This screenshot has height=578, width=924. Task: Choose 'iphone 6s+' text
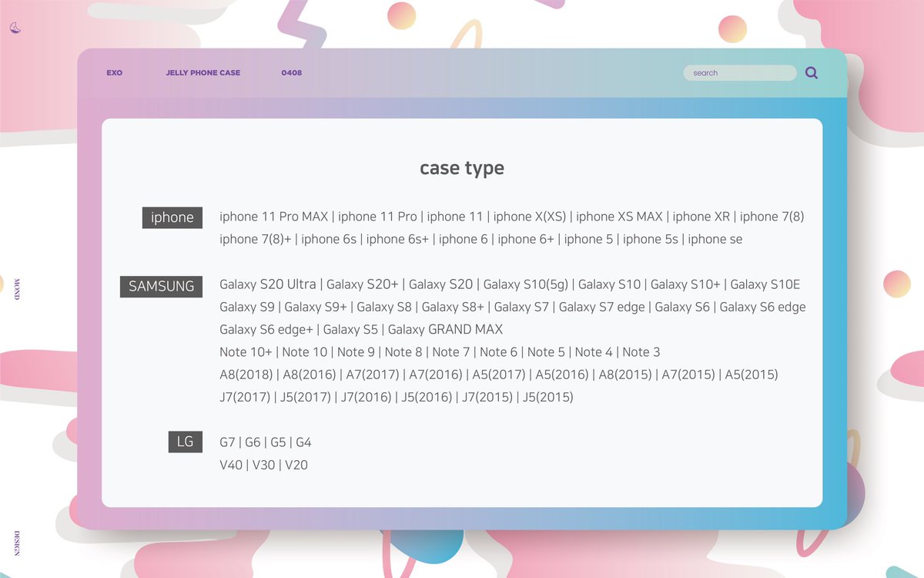coord(397,239)
